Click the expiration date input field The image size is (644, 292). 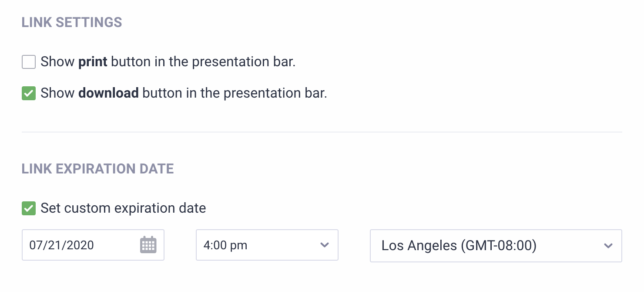pyautogui.click(x=83, y=245)
